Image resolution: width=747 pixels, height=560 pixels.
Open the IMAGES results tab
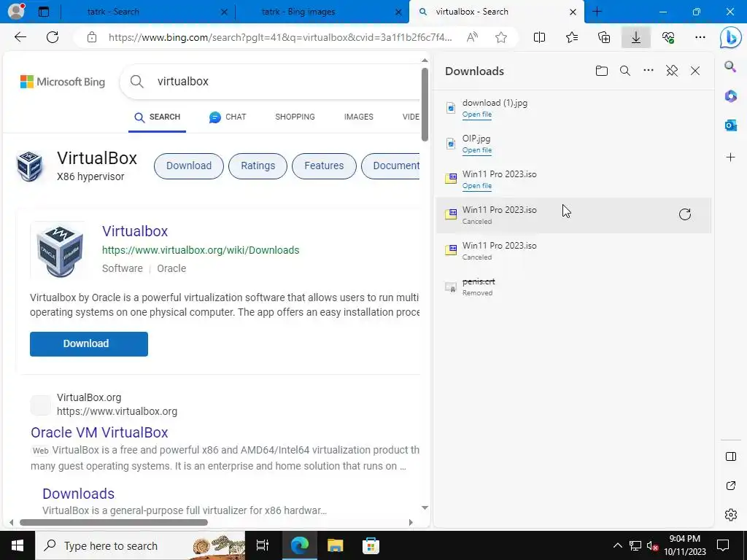[x=358, y=117]
